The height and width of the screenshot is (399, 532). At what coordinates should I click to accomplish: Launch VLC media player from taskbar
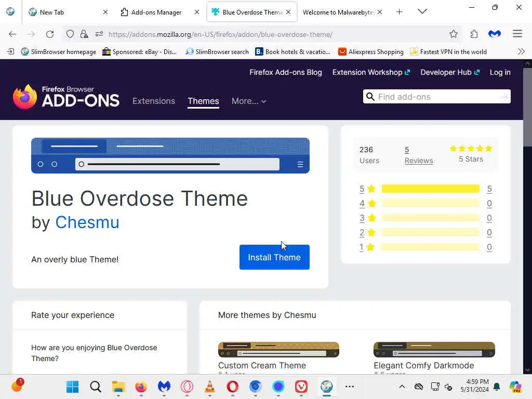point(210,387)
